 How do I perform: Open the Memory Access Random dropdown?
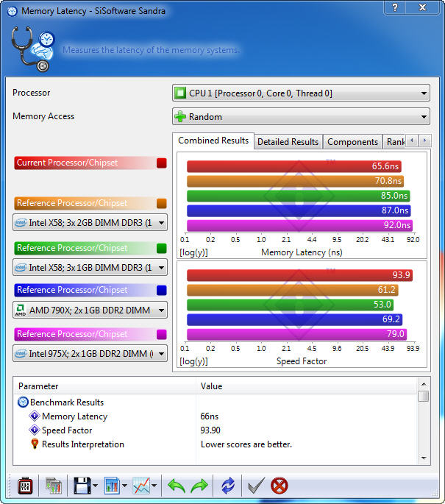[x=301, y=117]
